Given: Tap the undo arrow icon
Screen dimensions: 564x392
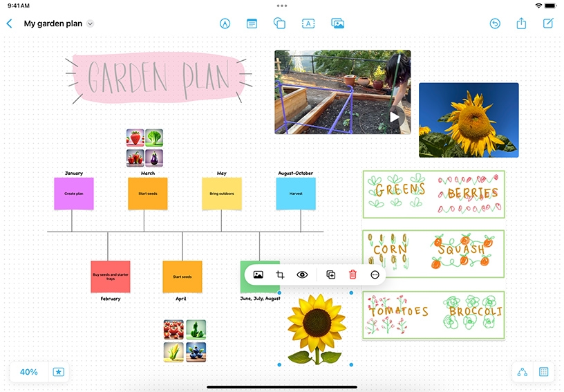Looking at the screenshot, I should 495,24.
